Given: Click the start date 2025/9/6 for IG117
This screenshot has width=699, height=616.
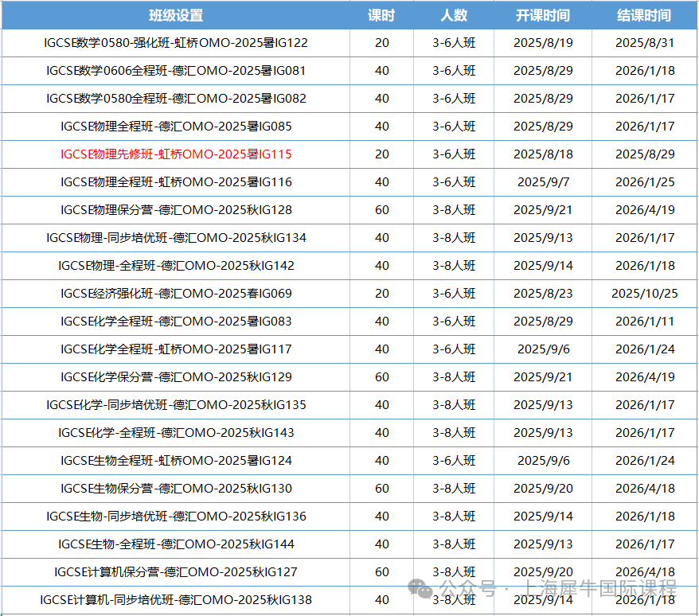Looking at the screenshot, I should coord(543,349).
